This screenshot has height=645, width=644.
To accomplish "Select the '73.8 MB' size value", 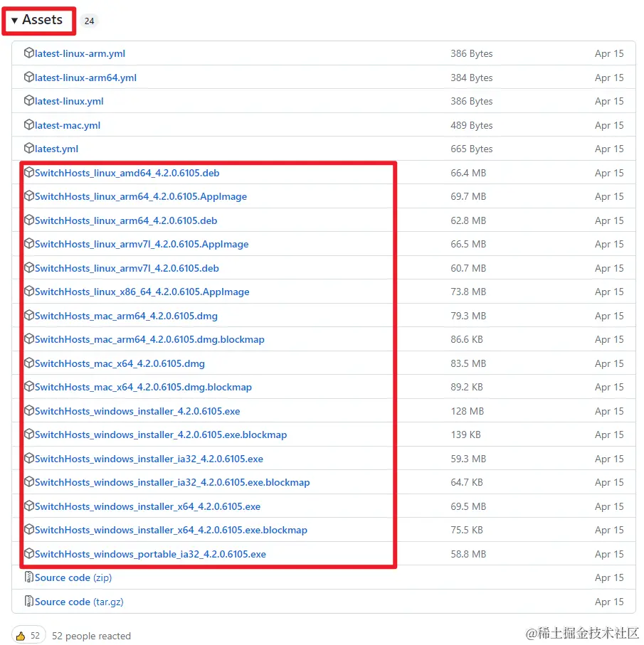I will coord(468,292).
